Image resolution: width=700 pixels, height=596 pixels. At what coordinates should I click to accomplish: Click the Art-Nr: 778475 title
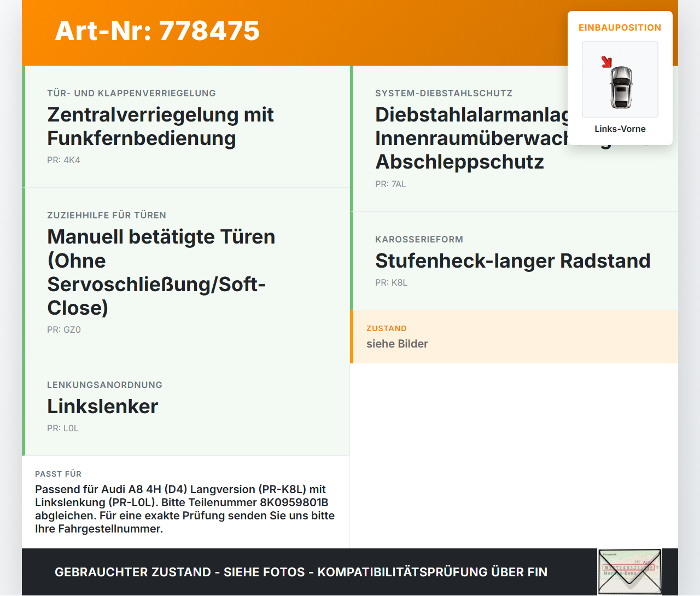point(157,31)
